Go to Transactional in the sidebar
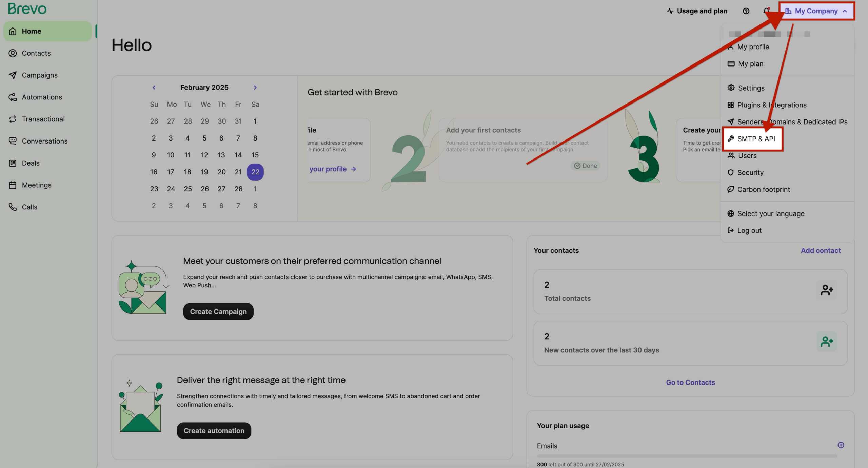This screenshot has height=468, width=868. [43, 119]
